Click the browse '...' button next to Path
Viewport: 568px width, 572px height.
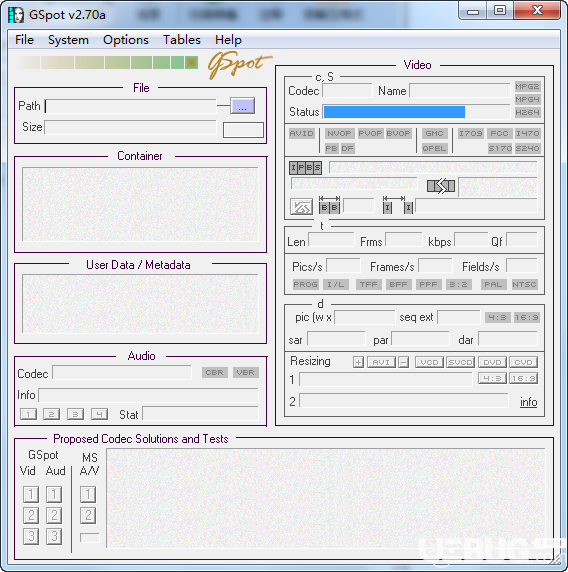[242, 106]
